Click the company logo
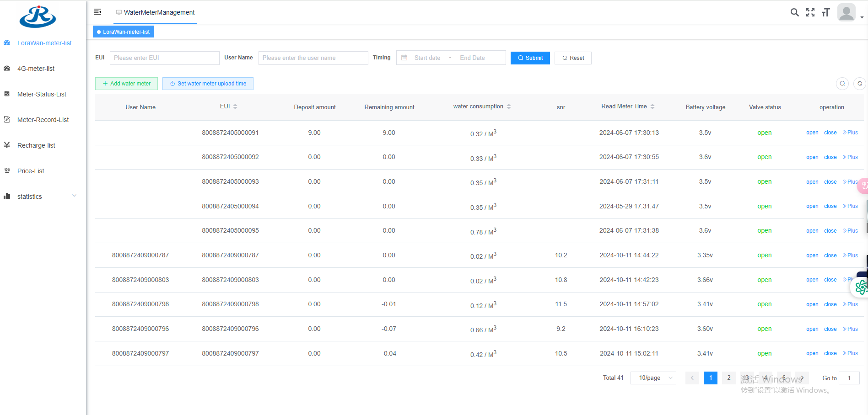The height and width of the screenshot is (415, 868). [38, 17]
